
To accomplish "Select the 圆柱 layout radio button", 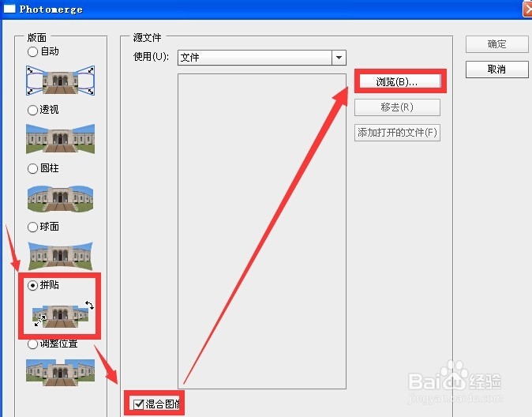I will pos(32,168).
